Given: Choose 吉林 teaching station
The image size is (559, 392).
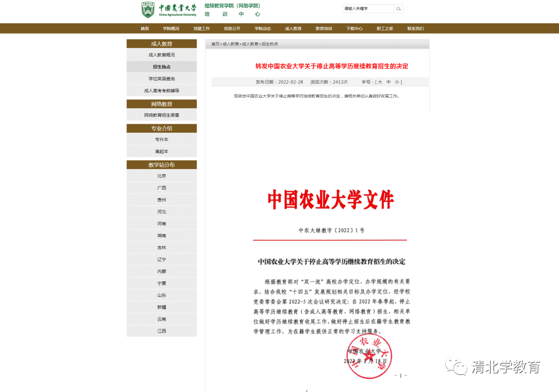Looking at the screenshot, I should click(x=161, y=247).
